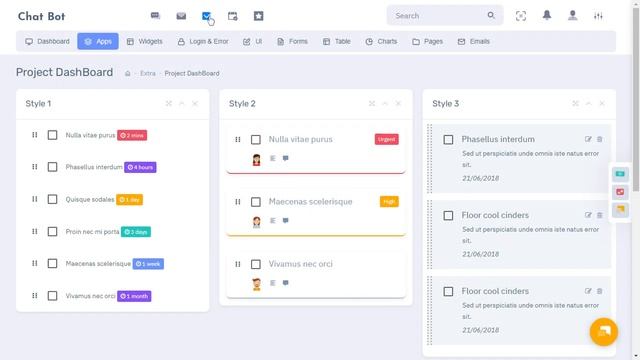Click the 2 mins time badge
The image size is (640, 360).
132,135
